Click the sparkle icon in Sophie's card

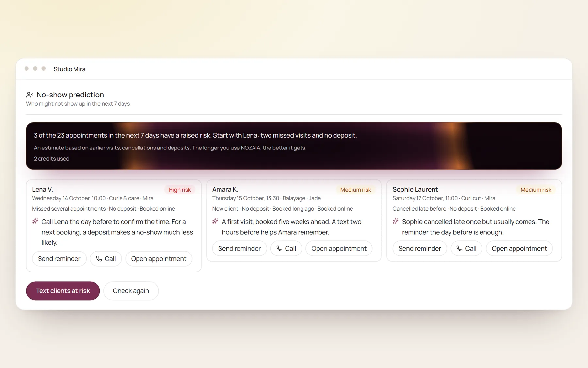(395, 221)
